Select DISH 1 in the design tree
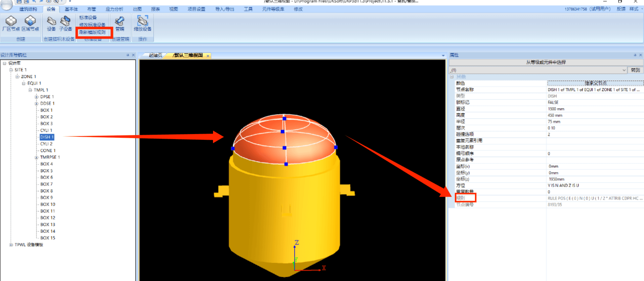 pyautogui.click(x=47, y=137)
